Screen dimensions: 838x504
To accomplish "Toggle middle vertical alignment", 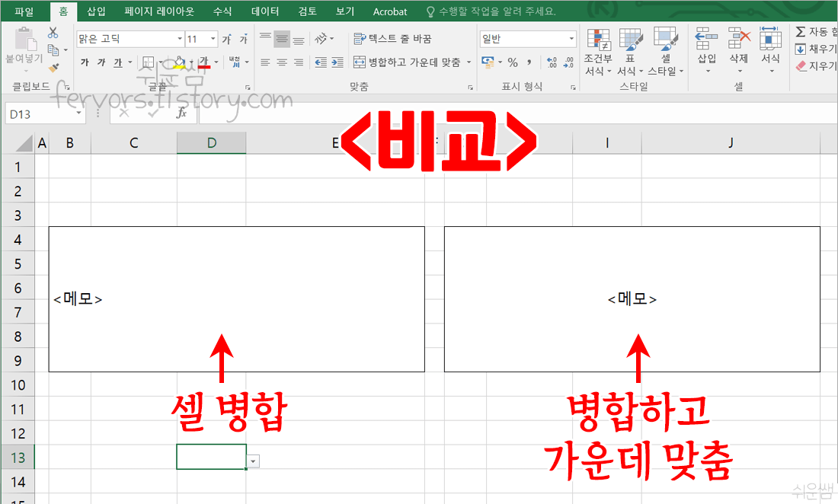I will [x=282, y=38].
